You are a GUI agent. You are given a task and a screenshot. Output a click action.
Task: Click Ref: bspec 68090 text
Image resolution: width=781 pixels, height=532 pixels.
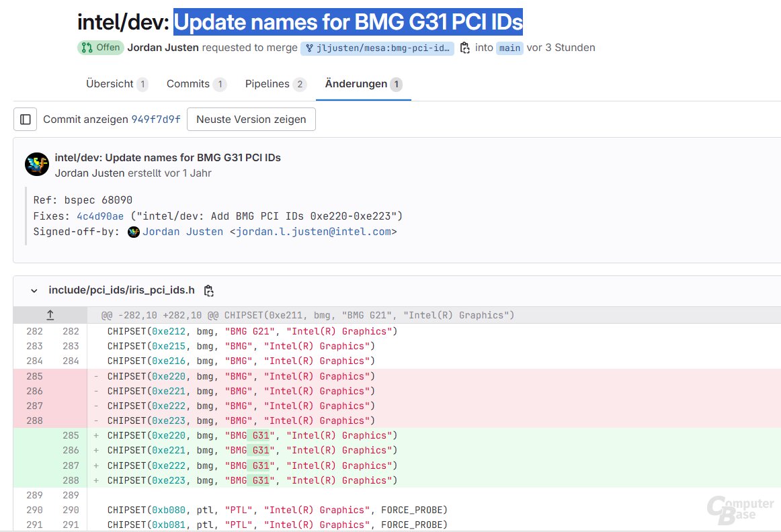pos(83,200)
